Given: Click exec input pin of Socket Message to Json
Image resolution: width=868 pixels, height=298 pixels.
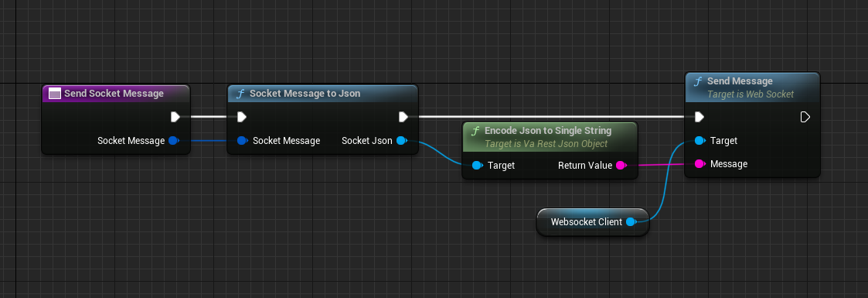Looking at the screenshot, I should tap(242, 117).
